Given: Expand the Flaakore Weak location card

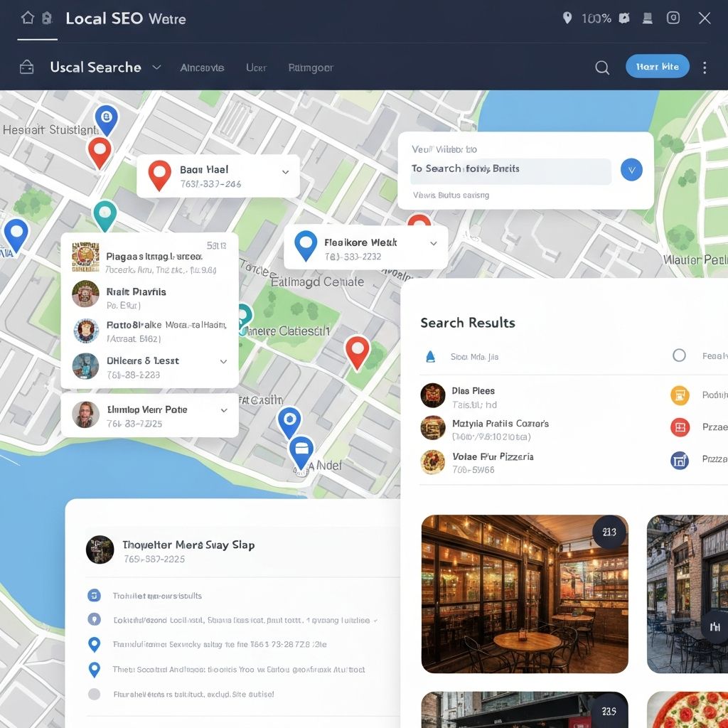Looking at the screenshot, I should (x=433, y=243).
